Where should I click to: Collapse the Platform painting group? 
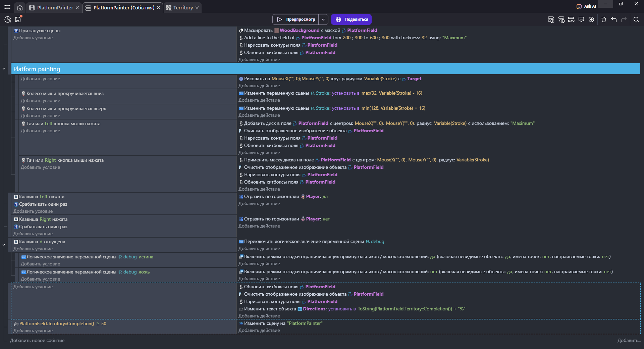coord(4,69)
